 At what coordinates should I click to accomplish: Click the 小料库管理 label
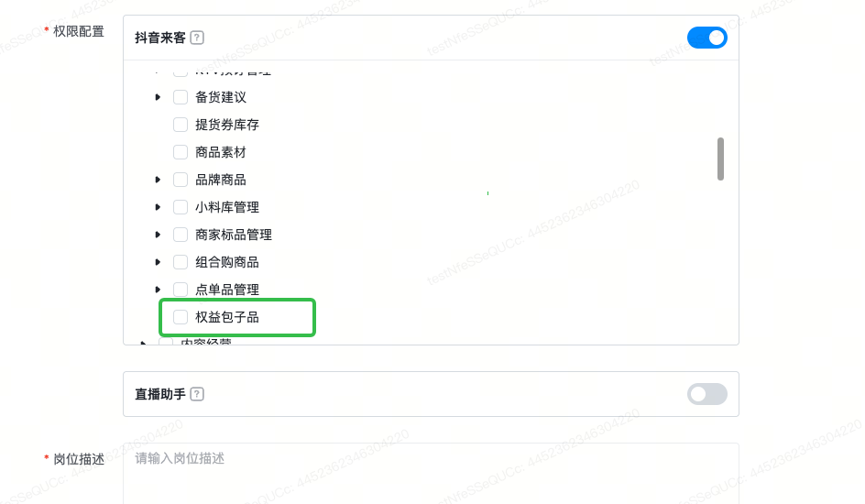227,207
